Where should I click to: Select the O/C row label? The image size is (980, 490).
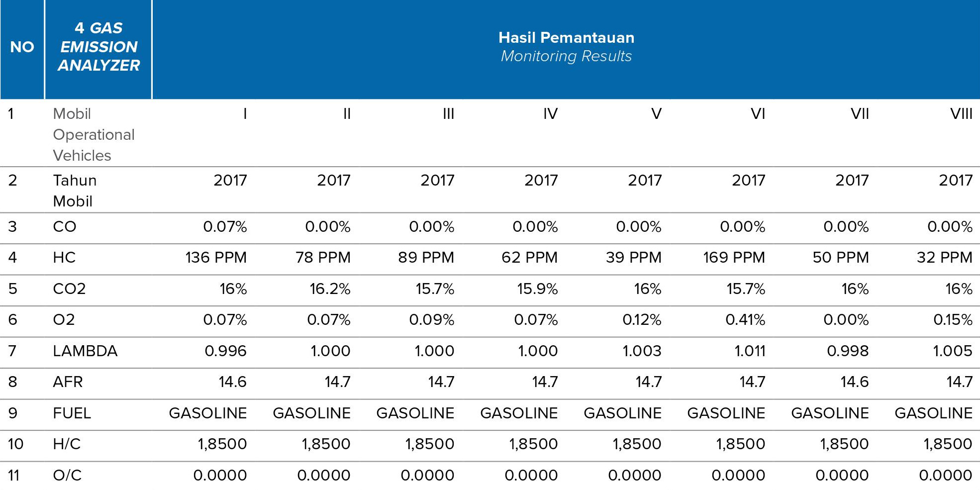[x=67, y=476]
